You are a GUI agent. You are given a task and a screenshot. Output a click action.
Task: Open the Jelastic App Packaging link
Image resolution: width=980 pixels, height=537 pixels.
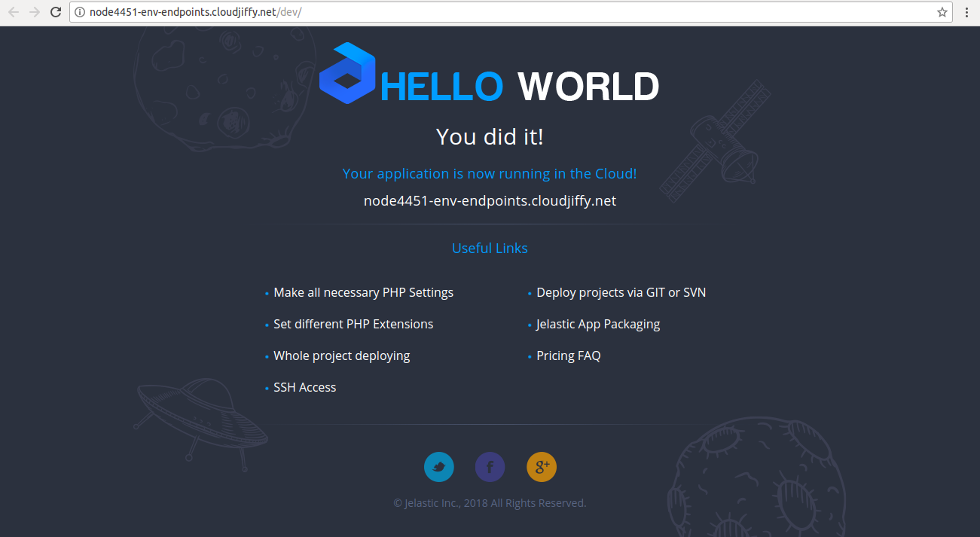coord(598,324)
